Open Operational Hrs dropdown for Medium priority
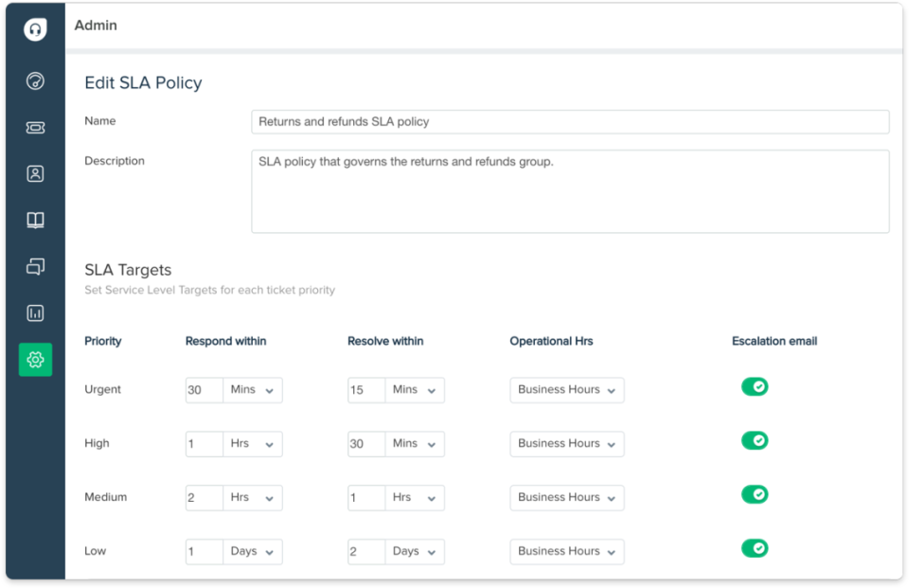 coord(566,497)
